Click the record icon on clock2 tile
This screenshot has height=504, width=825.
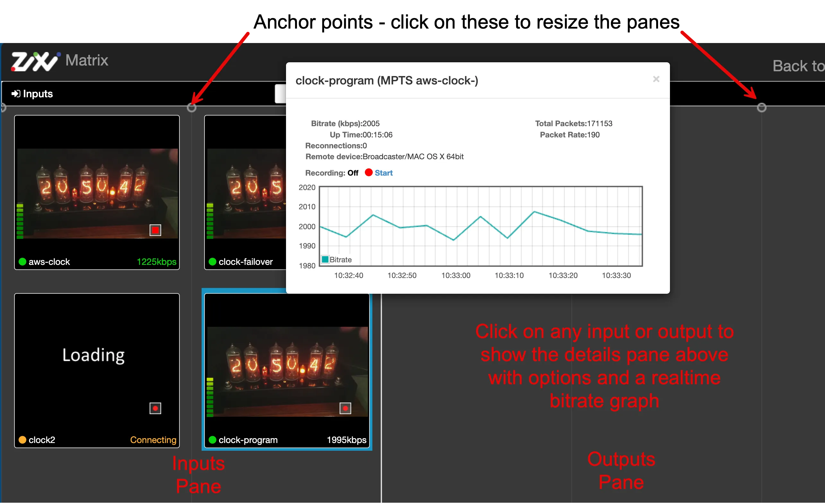pyautogui.click(x=155, y=409)
